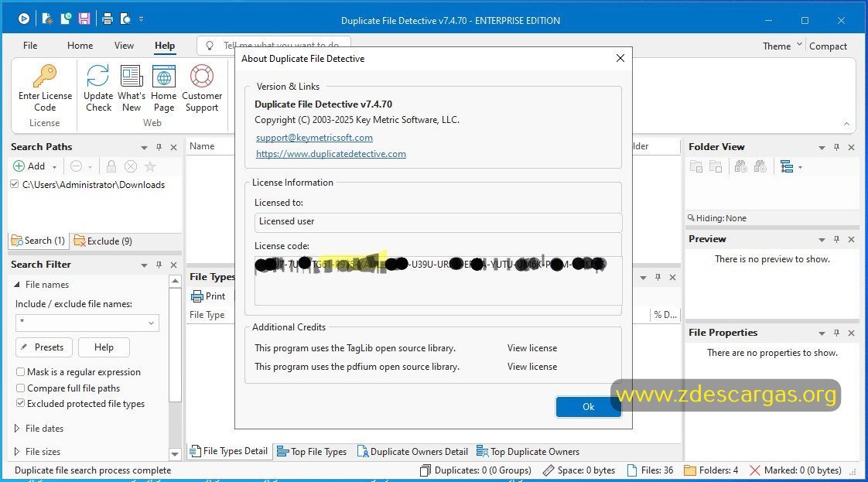The image size is (868, 482).
Task: Open Preview panel menu arrow
Action: [822, 240]
